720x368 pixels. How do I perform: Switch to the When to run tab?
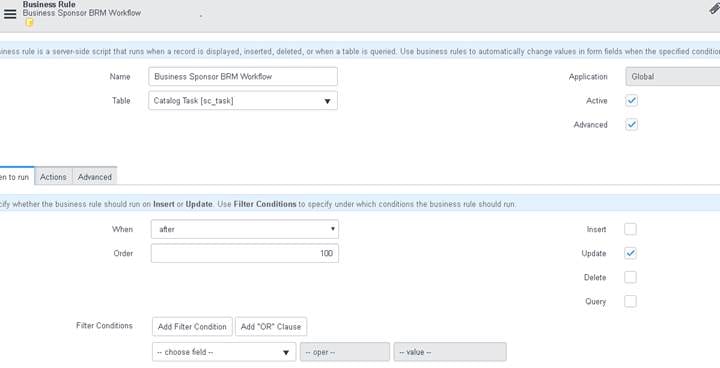pyautogui.click(x=17, y=177)
